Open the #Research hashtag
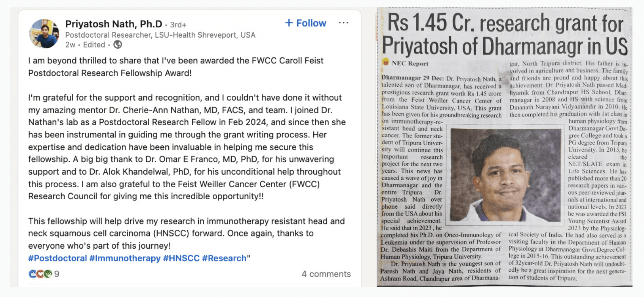Image resolution: width=644 pixels, height=297 pixels. tap(224, 258)
